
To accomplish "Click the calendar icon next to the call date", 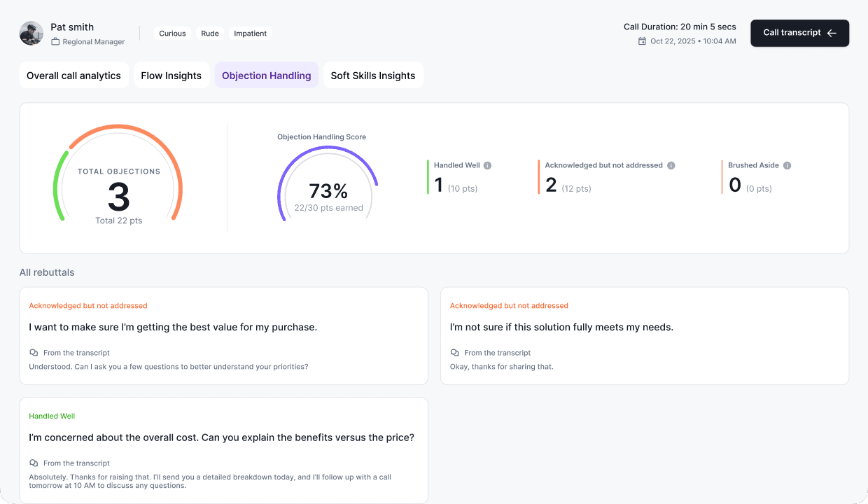I will click(642, 41).
